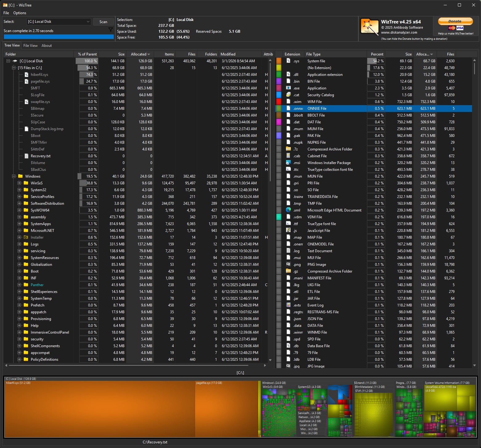Sort by the Allocated column header
The image size is (481, 448).
[140, 54]
